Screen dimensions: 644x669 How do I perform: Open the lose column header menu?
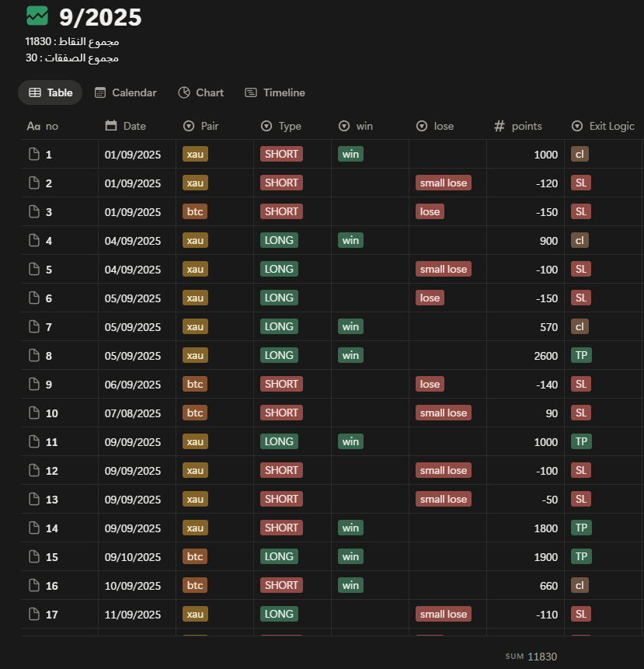435,126
